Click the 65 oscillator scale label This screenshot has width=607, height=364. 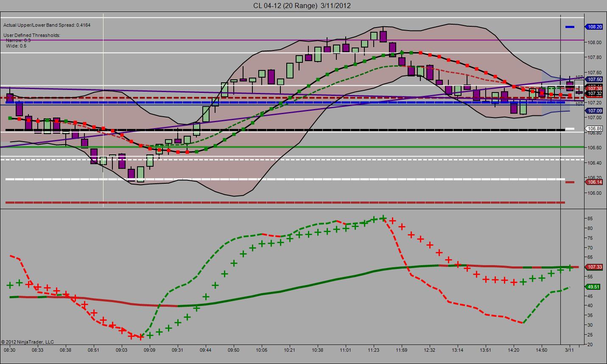coord(590,258)
